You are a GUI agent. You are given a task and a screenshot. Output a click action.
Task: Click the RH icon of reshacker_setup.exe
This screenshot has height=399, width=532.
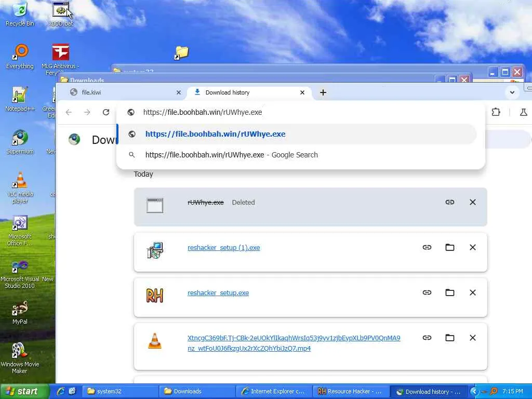click(x=155, y=296)
